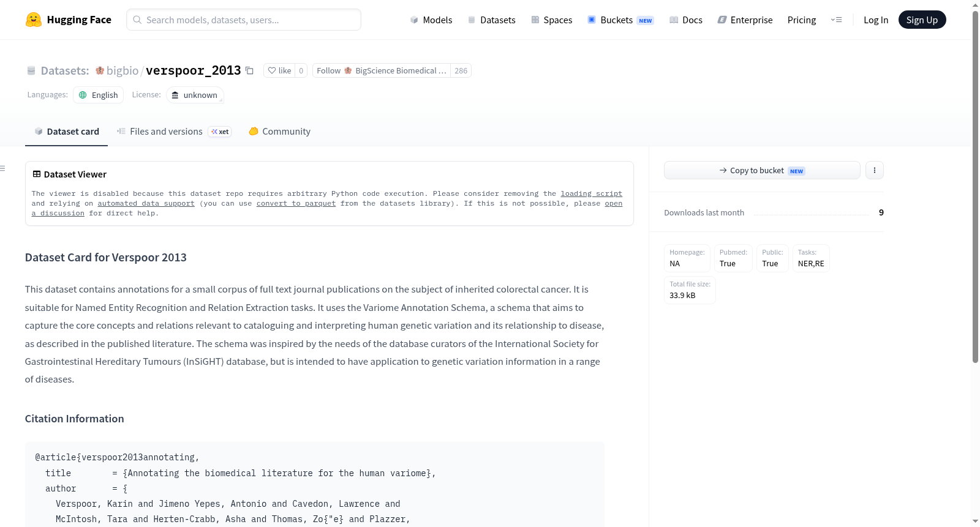Click the Hugging Face logo icon

pos(34,20)
